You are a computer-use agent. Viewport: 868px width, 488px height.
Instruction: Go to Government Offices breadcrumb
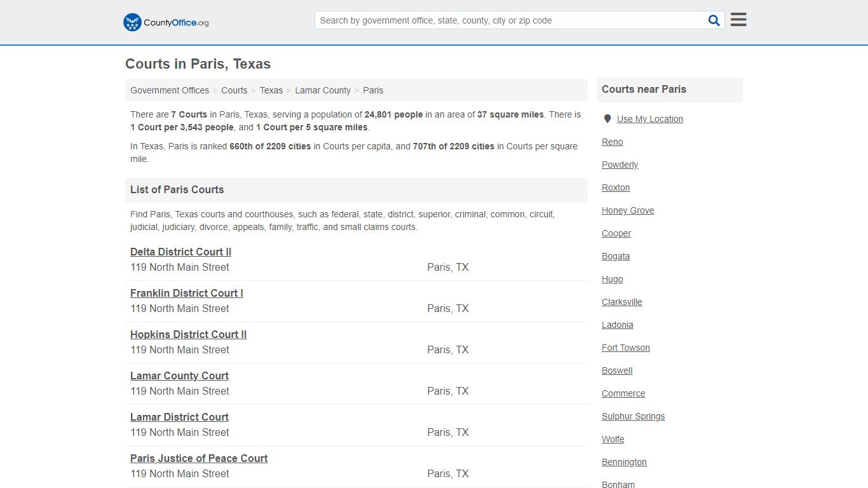pos(170,90)
